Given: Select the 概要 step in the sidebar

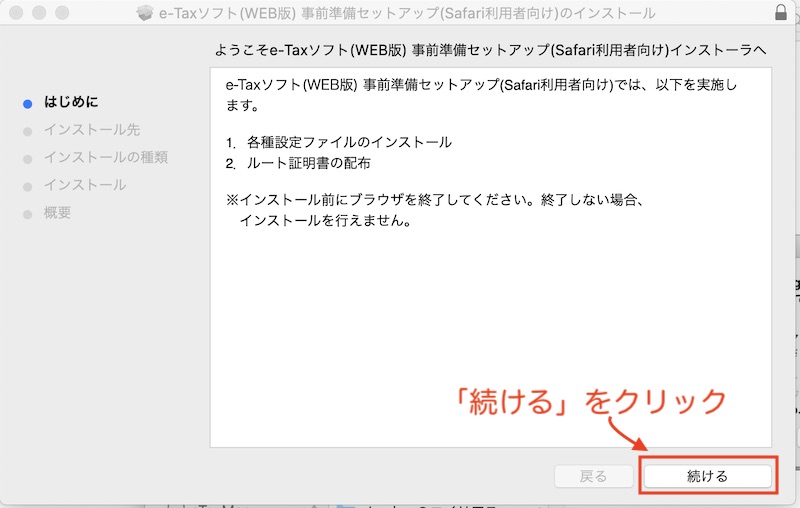Looking at the screenshot, I should click(57, 212).
